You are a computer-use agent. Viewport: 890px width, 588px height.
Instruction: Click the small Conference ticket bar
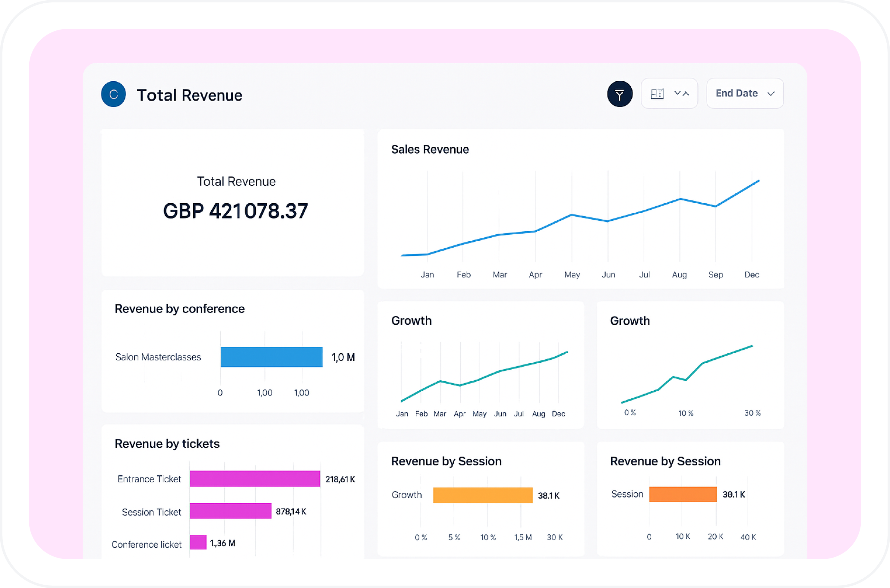(198, 542)
